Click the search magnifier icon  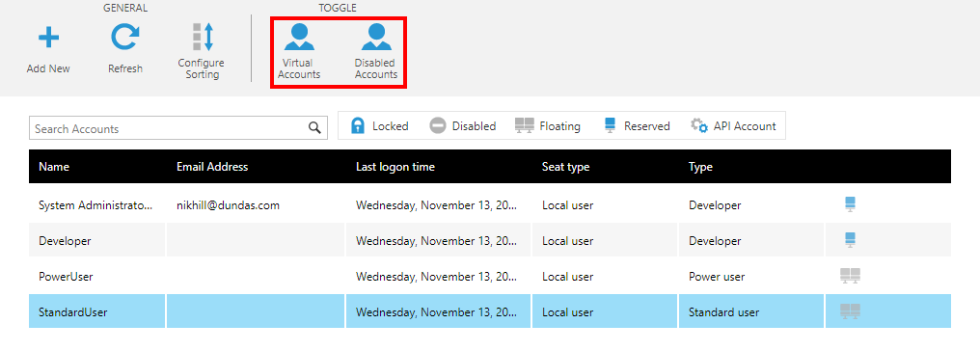314,128
